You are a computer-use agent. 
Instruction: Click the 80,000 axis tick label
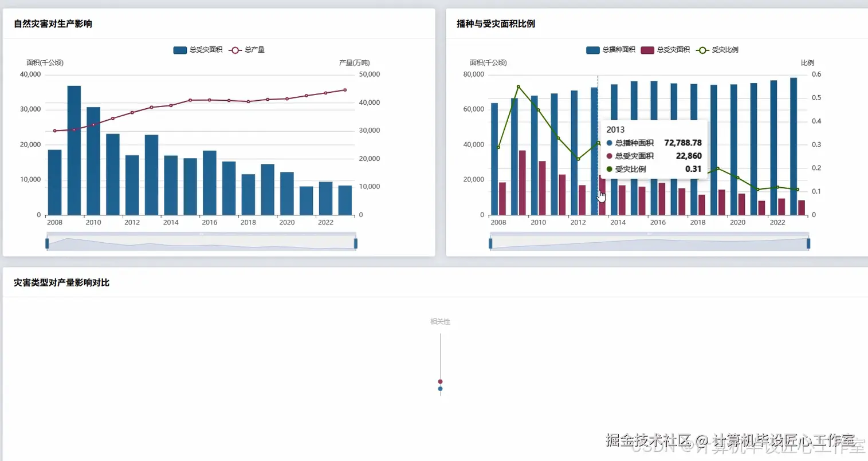(474, 74)
